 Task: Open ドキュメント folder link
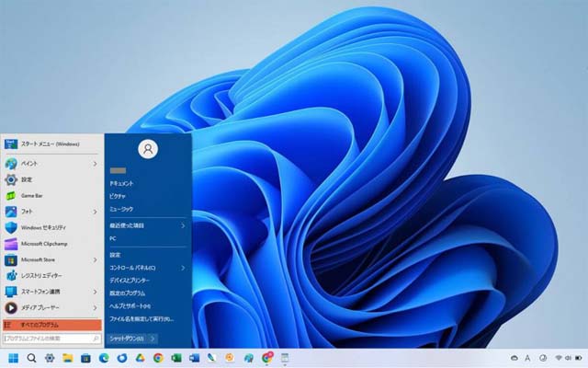coord(121,184)
